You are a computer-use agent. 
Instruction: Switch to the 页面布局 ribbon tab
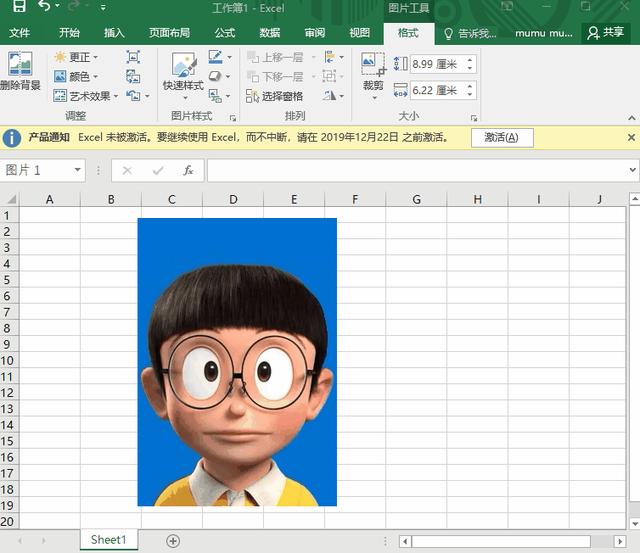tap(169, 33)
